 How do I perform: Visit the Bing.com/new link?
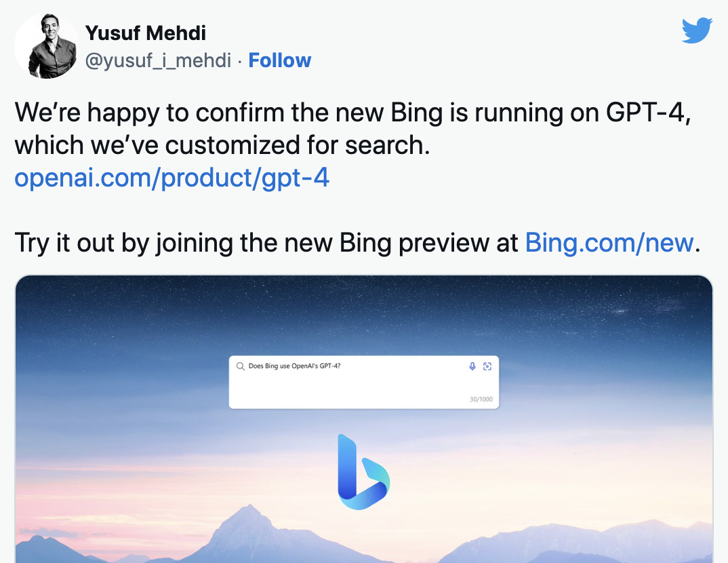tap(609, 242)
